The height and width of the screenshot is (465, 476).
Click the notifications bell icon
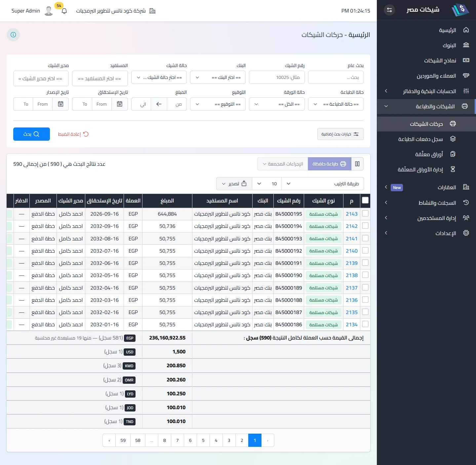[64, 11]
